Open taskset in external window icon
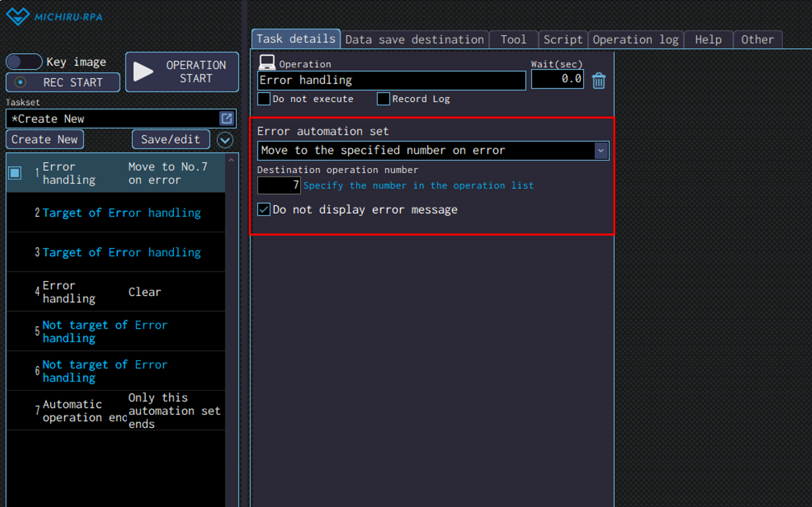Viewport: 812px width, 507px height. (226, 119)
